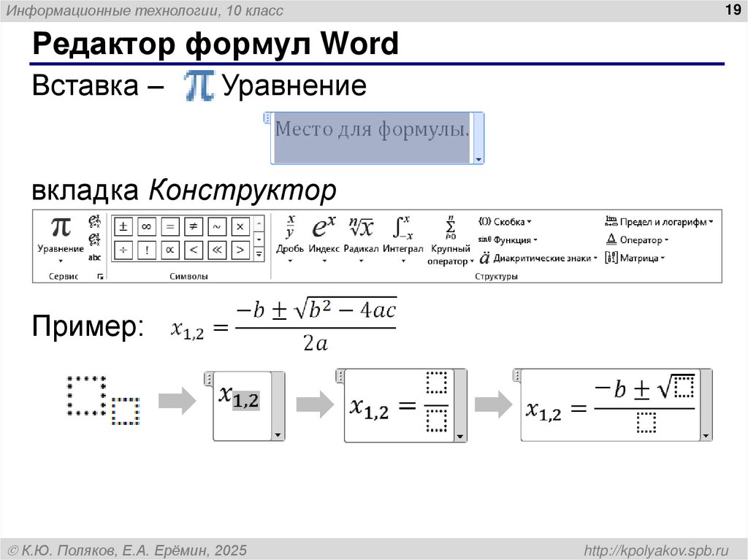Open the Интеграл integral structure
Viewport: 748px width, 560px height.
point(403,239)
